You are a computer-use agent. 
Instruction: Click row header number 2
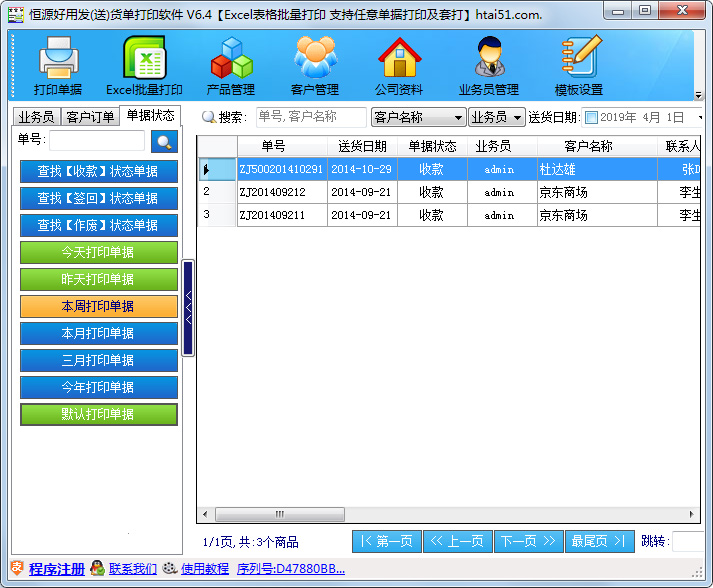pyautogui.click(x=217, y=192)
